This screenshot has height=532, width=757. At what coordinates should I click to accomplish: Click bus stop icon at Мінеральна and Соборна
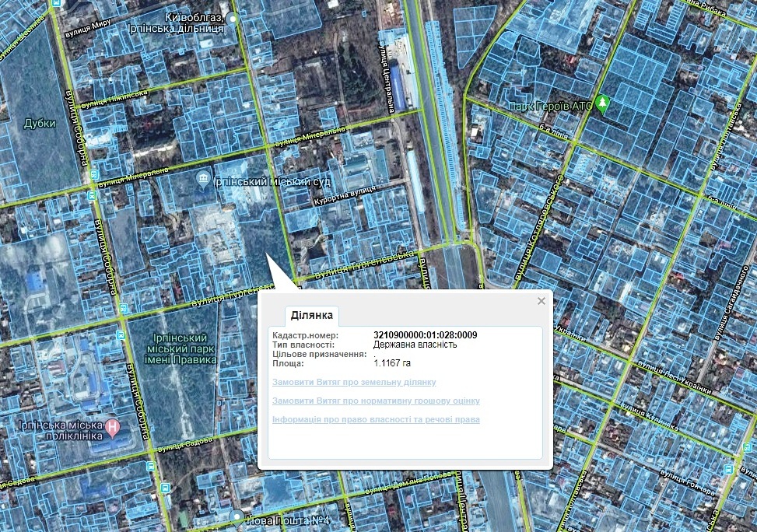(93, 175)
